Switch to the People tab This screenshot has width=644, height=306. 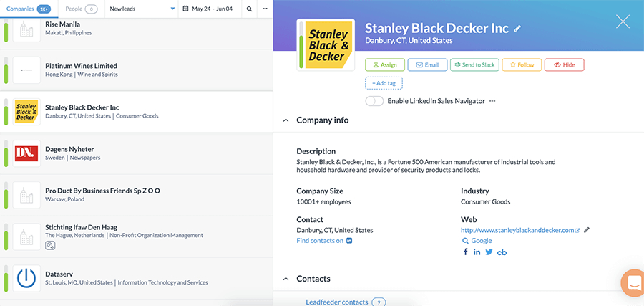(82, 9)
